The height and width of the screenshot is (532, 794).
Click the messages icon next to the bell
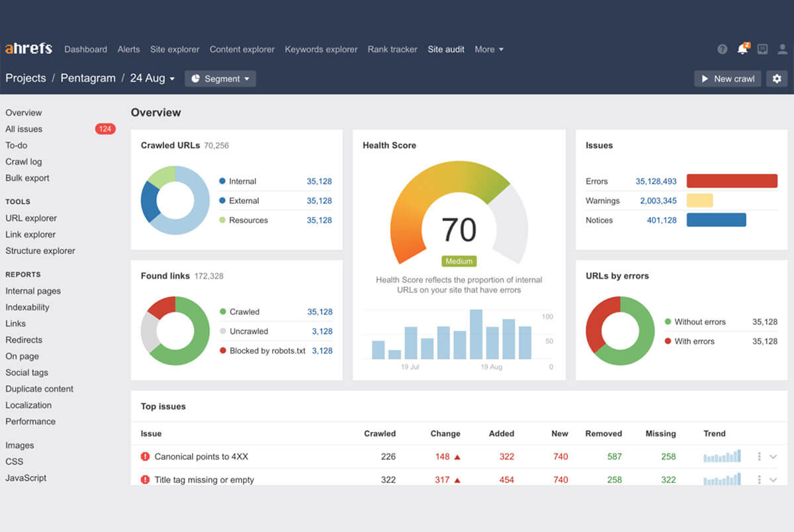tap(762, 50)
